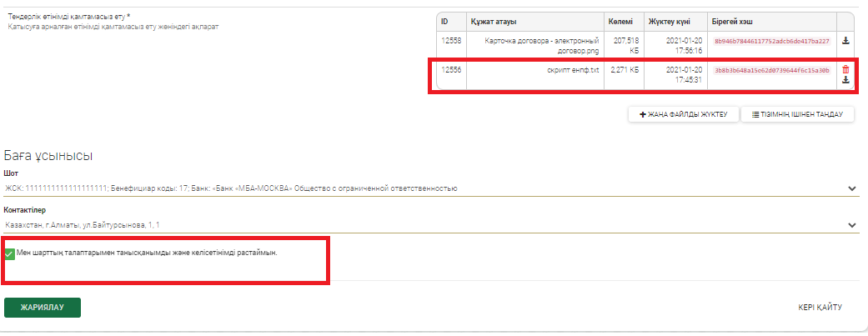The height and width of the screenshot is (336, 868).
Task: Expand the Шот account dropdown arrow
Action: pos(851,189)
